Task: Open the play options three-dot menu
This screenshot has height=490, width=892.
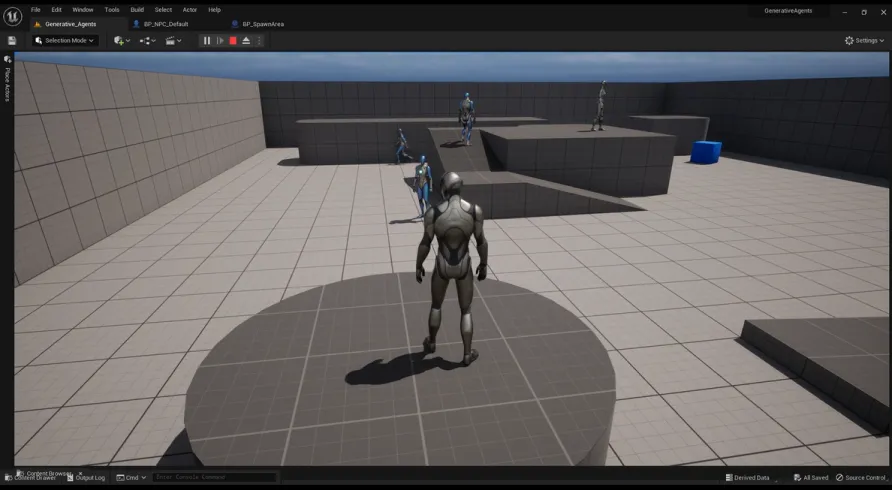Action: tap(259, 41)
